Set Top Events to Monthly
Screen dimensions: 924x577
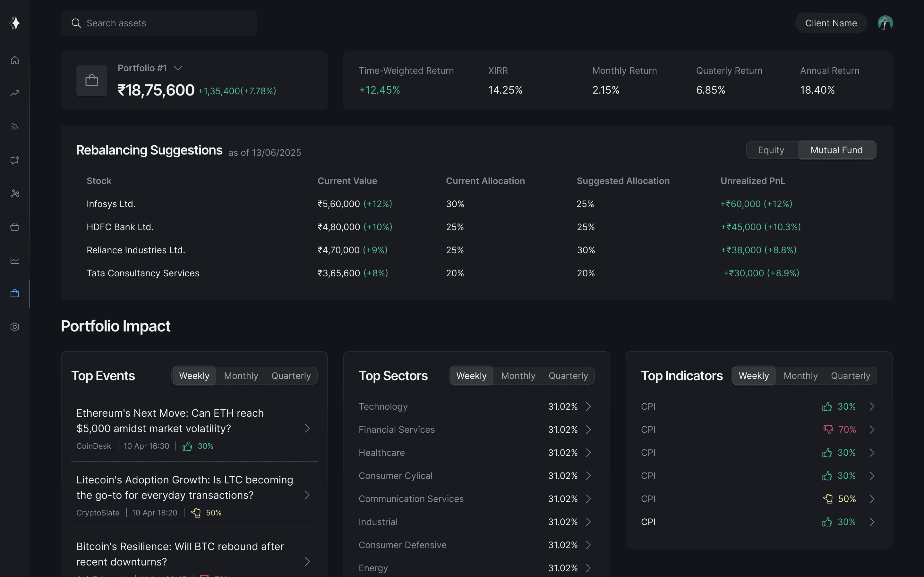coord(241,376)
